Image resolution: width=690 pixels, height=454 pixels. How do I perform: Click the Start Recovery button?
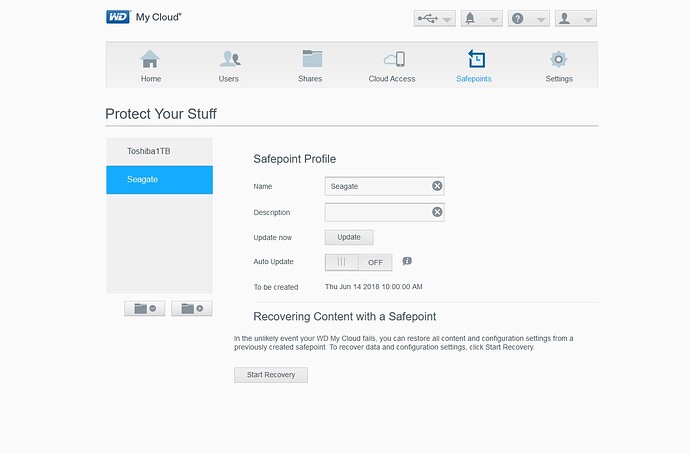tap(271, 375)
